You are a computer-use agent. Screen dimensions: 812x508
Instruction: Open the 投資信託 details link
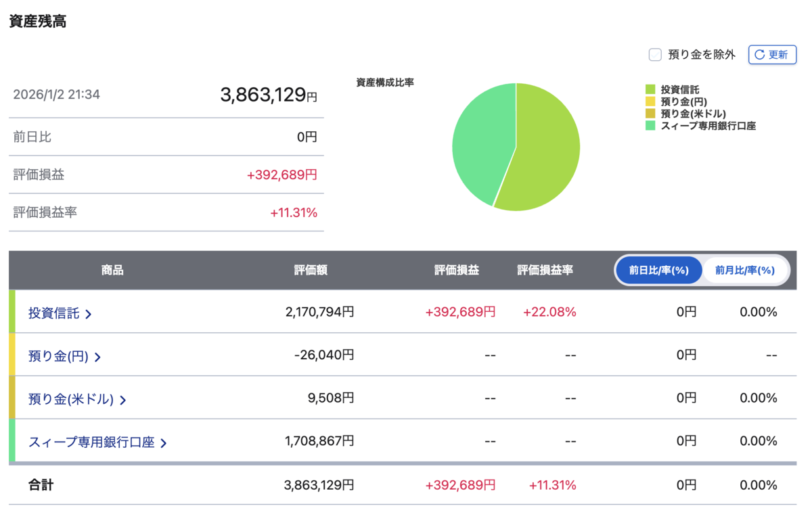click(54, 313)
